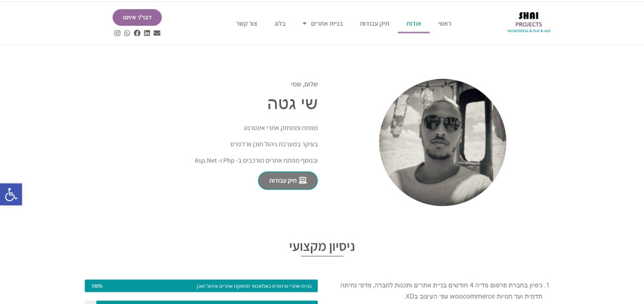Click the email envelope icon
This screenshot has height=304, width=644.
[x=157, y=33]
